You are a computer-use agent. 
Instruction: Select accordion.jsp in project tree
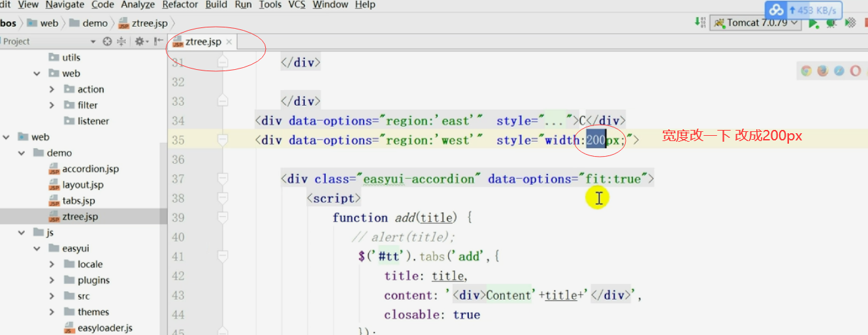[x=90, y=168]
